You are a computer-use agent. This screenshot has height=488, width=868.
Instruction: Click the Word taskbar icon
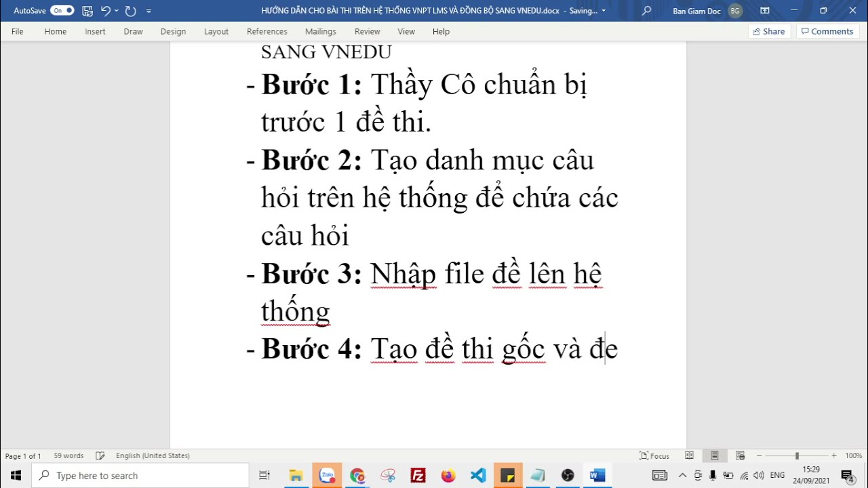point(597,476)
